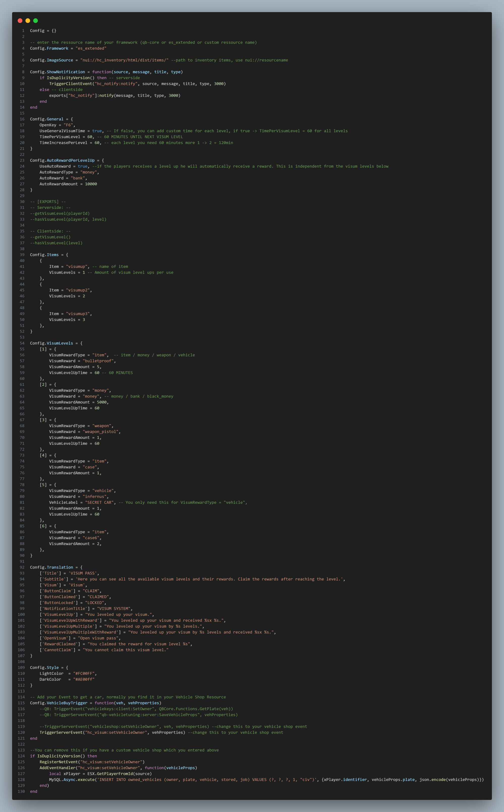The height and width of the screenshot is (812, 504).
Task: Click the UseGeneralVisumTime setting name
Action: pos(62,131)
